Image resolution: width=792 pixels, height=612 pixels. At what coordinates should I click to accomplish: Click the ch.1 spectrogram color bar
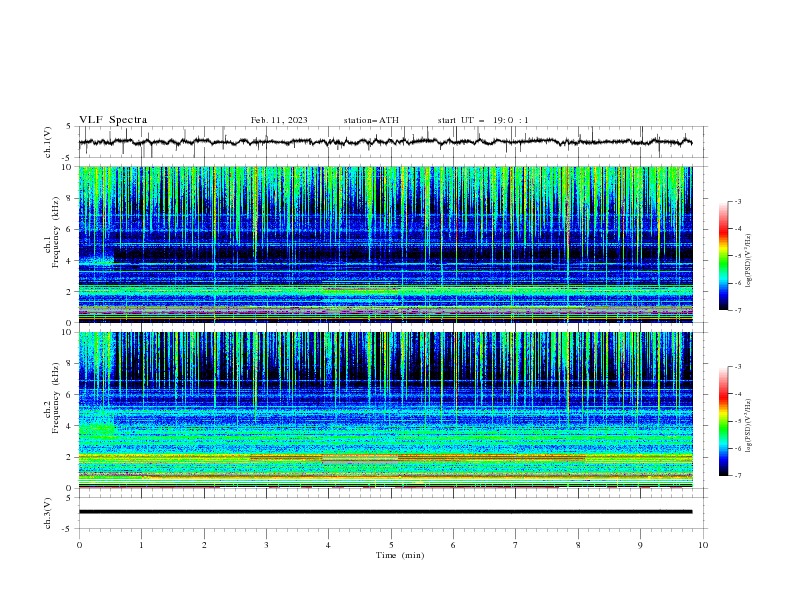723,256
